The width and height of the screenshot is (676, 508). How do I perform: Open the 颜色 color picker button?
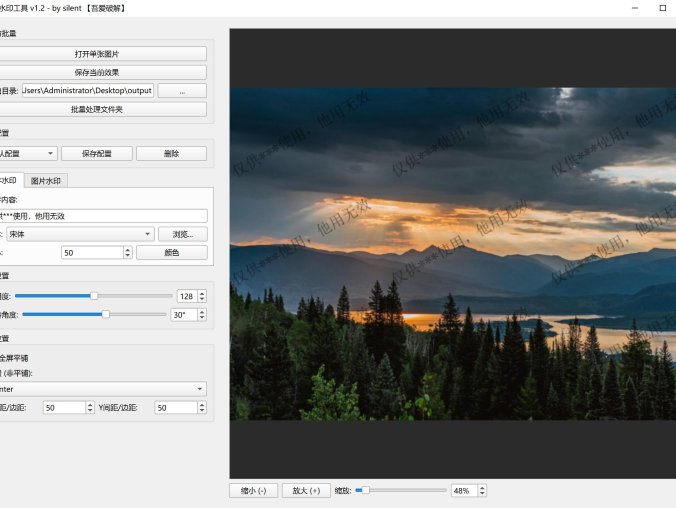pyautogui.click(x=172, y=253)
